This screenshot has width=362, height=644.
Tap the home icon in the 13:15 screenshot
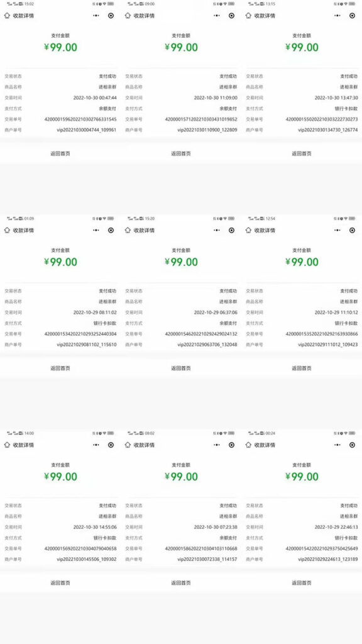(248, 16)
